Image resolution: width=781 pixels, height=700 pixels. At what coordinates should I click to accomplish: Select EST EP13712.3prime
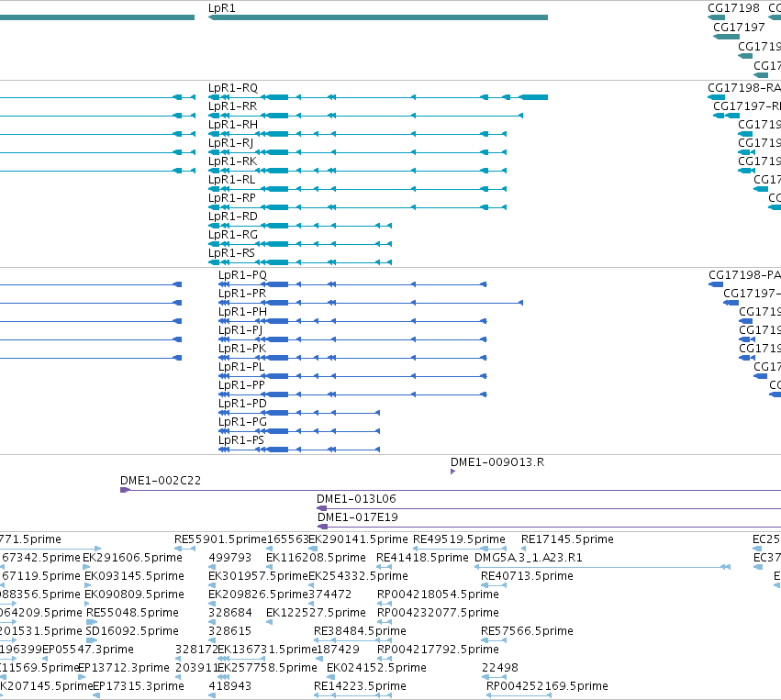(x=124, y=668)
